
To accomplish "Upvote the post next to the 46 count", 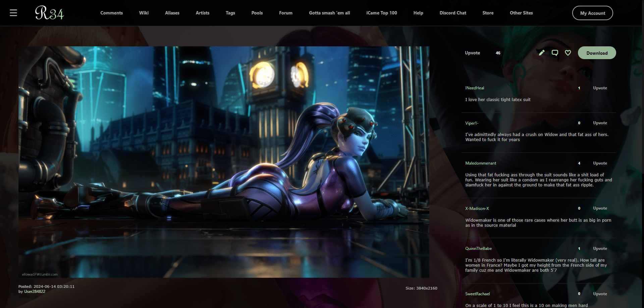I will pyautogui.click(x=472, y=53).
